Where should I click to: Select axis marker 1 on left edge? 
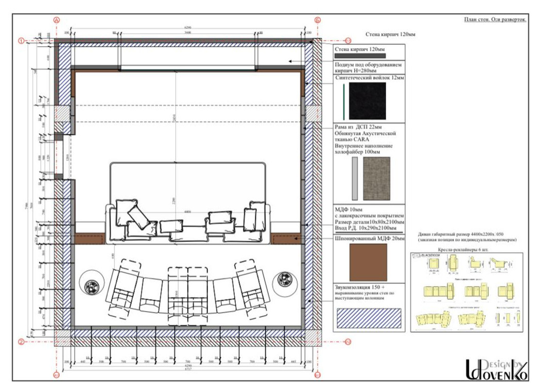(22, 41)
